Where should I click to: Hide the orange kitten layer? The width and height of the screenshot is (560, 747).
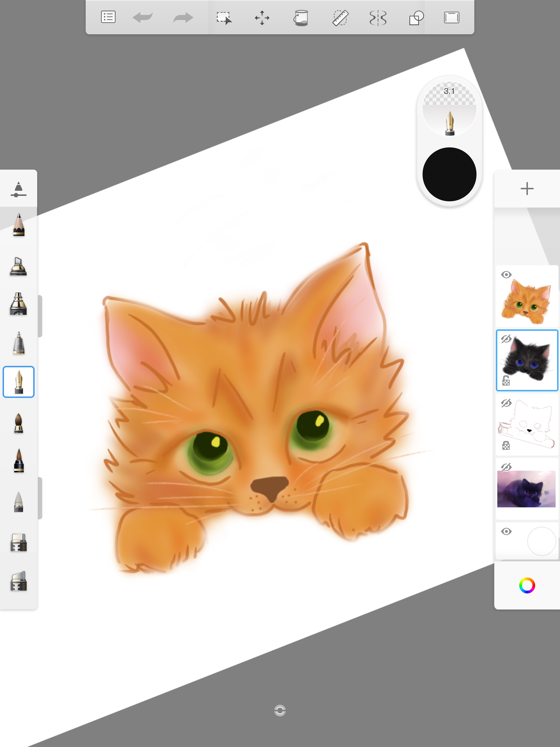pyautogui.click(x=506, y=275)
